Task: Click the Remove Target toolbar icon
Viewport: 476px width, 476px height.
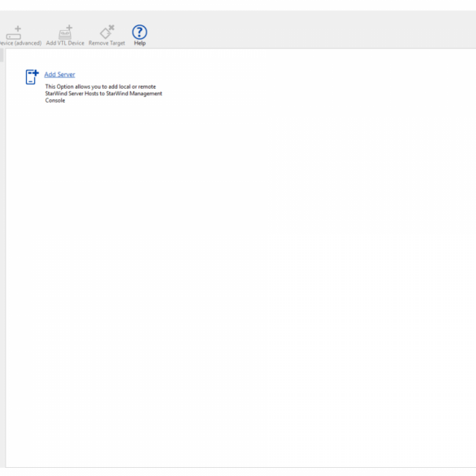Action: point(107,32)
